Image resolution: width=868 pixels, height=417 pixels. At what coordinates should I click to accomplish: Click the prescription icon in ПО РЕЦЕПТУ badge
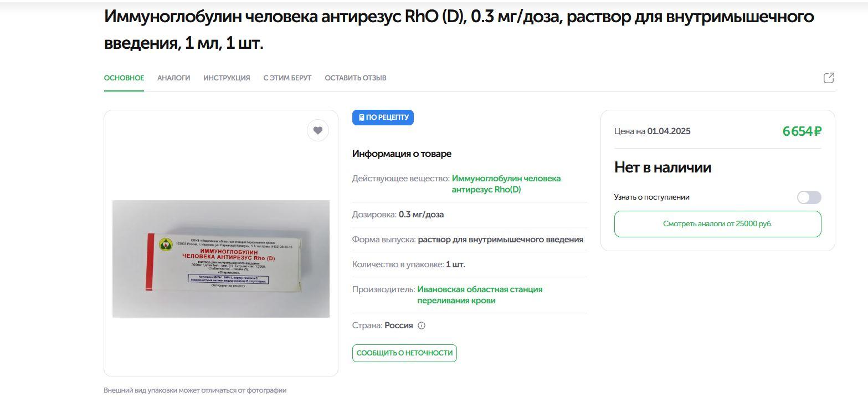tap(362, 118)
